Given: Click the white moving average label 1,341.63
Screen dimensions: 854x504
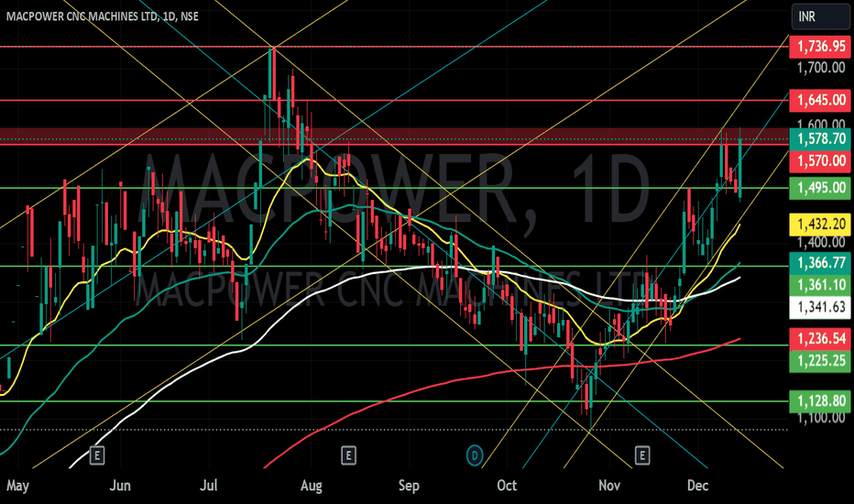Looking at the screenshot, I should pos(820,307).
